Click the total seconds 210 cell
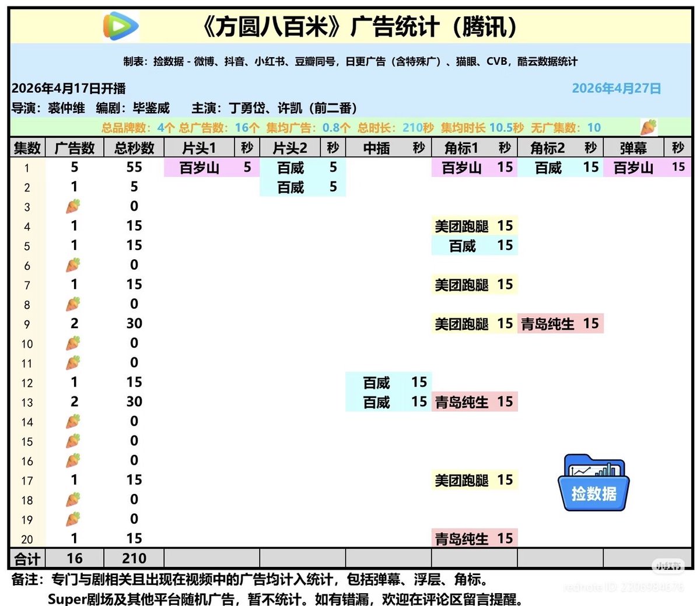Screen dimensions: 700x606 click(134, 558)
